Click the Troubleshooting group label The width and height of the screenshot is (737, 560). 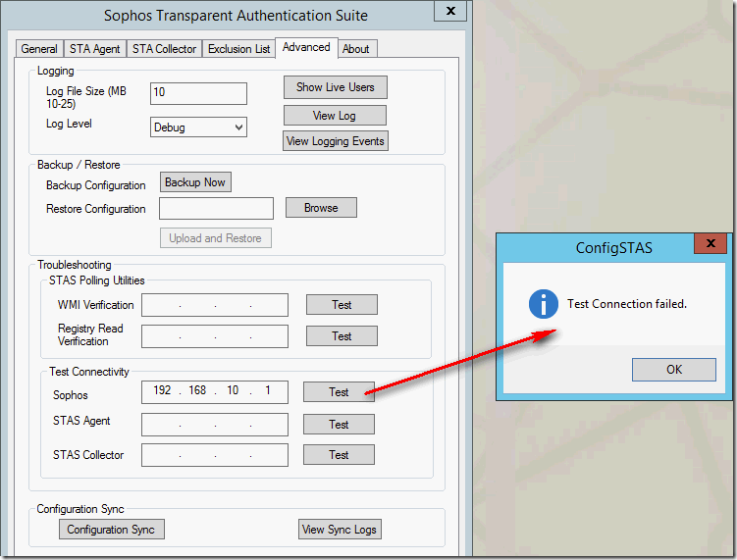pos(75,265)
